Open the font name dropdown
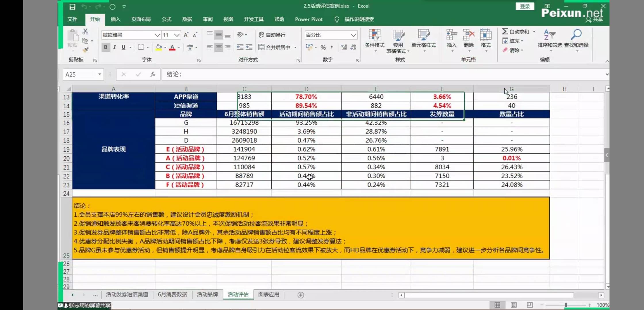The width and height of the screenshot is (644, 310). pyautogui.click(x=157, y=35)
